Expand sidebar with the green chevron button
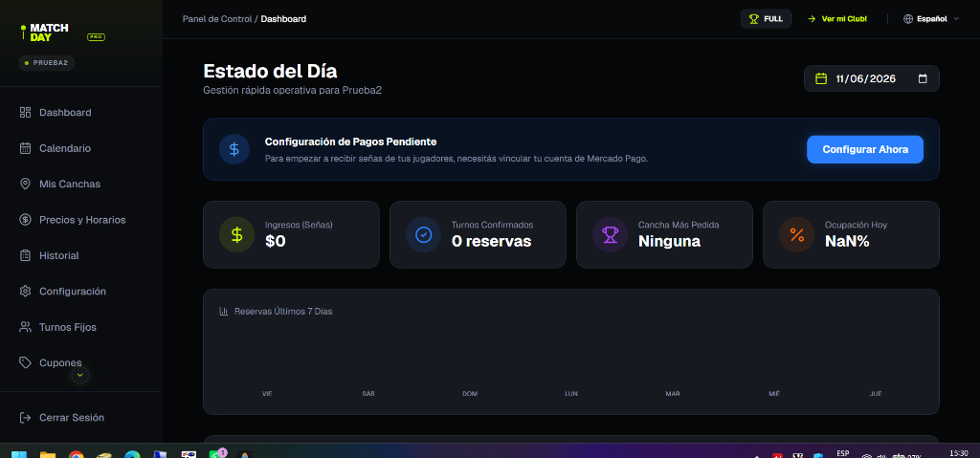The height and width of the screenshot is (458, 980). click(x=80, y=375)
